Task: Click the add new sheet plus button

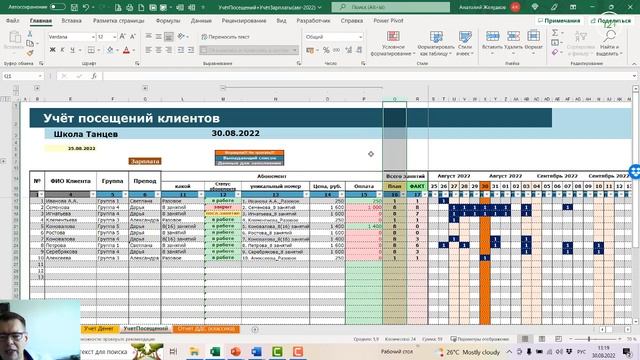Action: tap(255, 329)
